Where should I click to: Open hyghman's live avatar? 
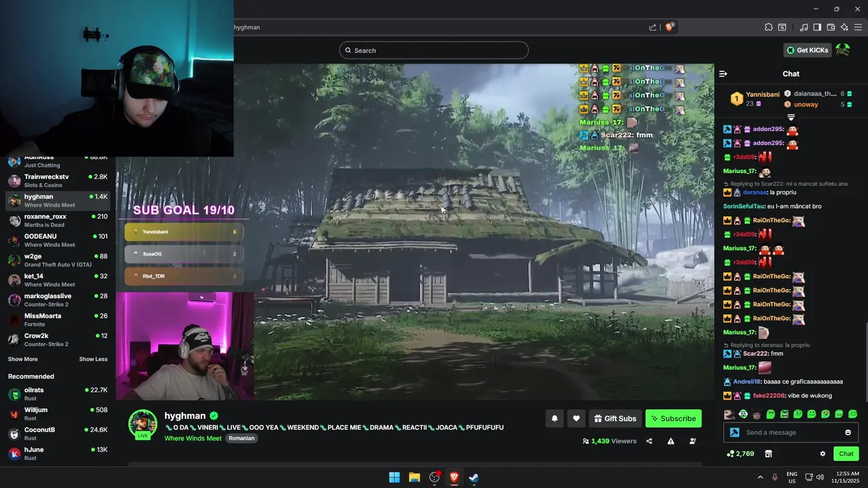[x=143, y=424]
